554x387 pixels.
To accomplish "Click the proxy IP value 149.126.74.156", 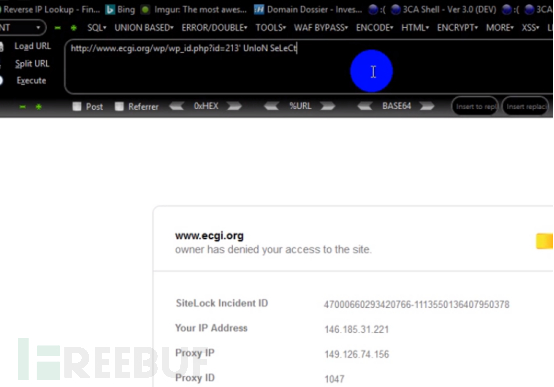I will pos(356,354).
